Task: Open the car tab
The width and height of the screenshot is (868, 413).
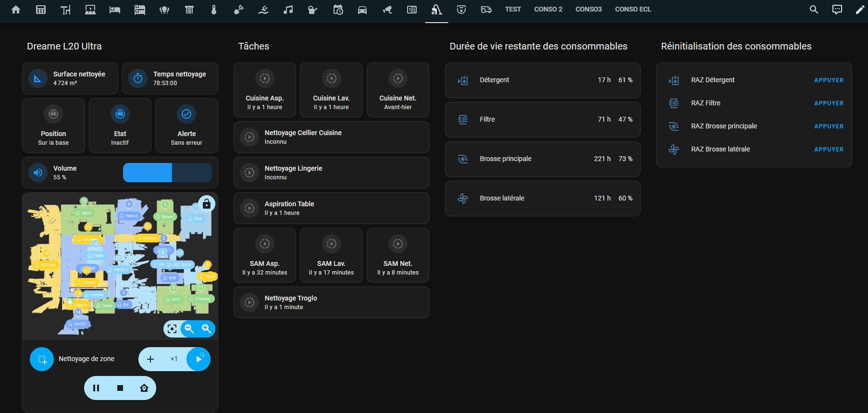Action: pos(362,10)
